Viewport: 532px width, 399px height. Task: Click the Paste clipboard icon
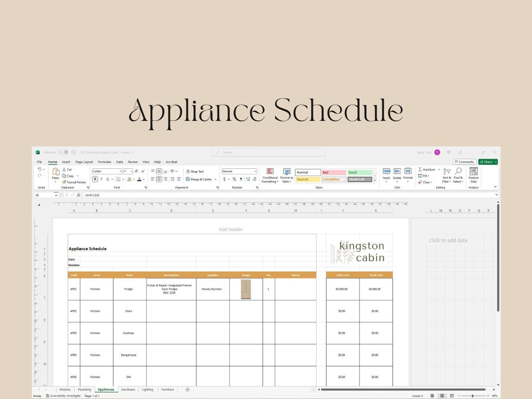[55, 172]
